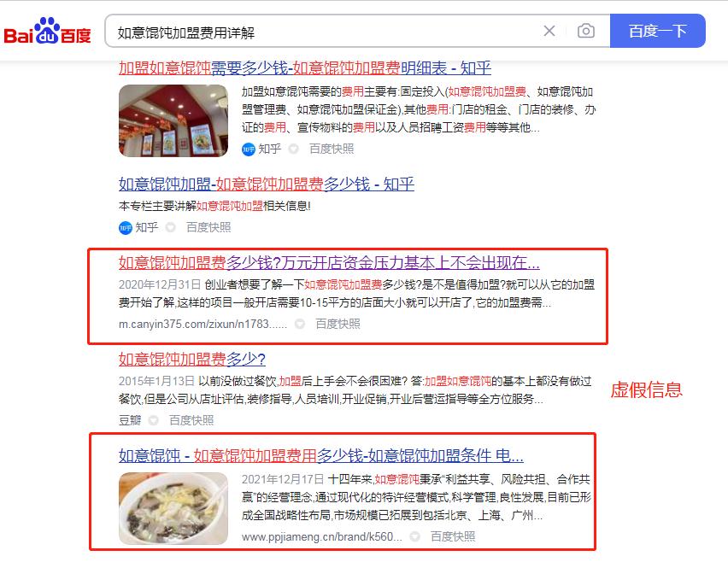Click the m.canyin375.com source URL

[203, 324]
